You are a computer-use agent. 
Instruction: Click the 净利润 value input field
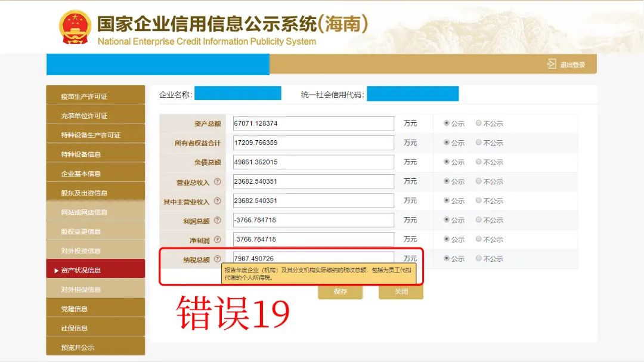point(313,239)
